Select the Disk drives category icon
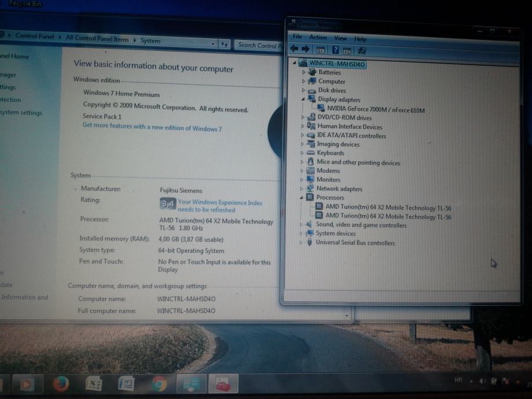Viewport: 532px width, 399px height. coord(311,91)
